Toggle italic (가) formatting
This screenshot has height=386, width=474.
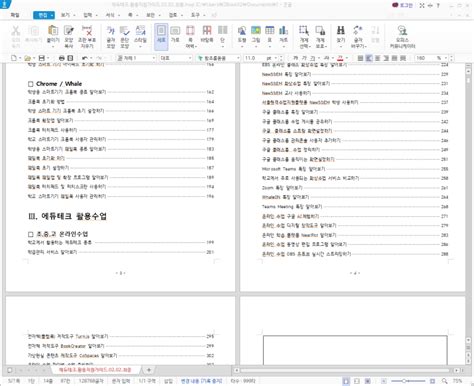pyautogui.click(x=304, y=58)
